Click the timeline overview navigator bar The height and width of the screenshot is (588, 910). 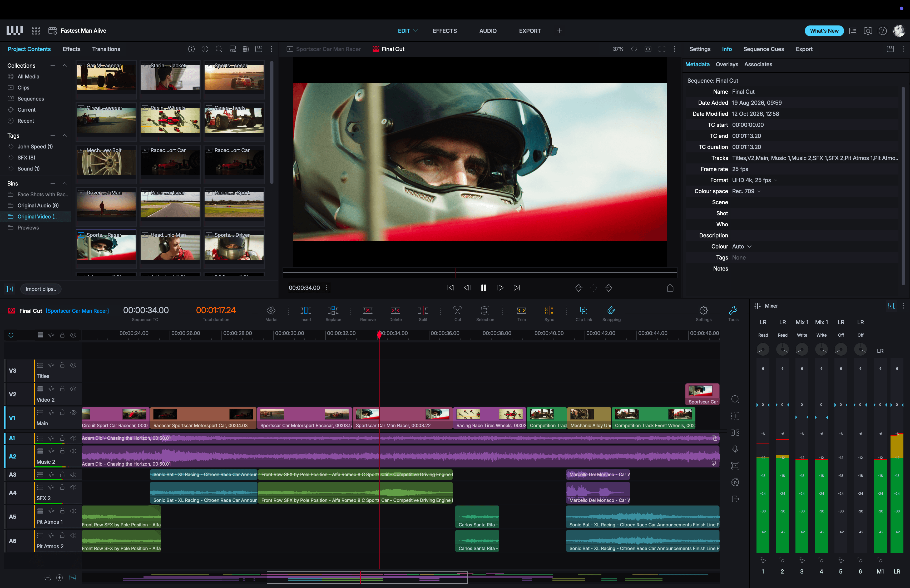400,577
